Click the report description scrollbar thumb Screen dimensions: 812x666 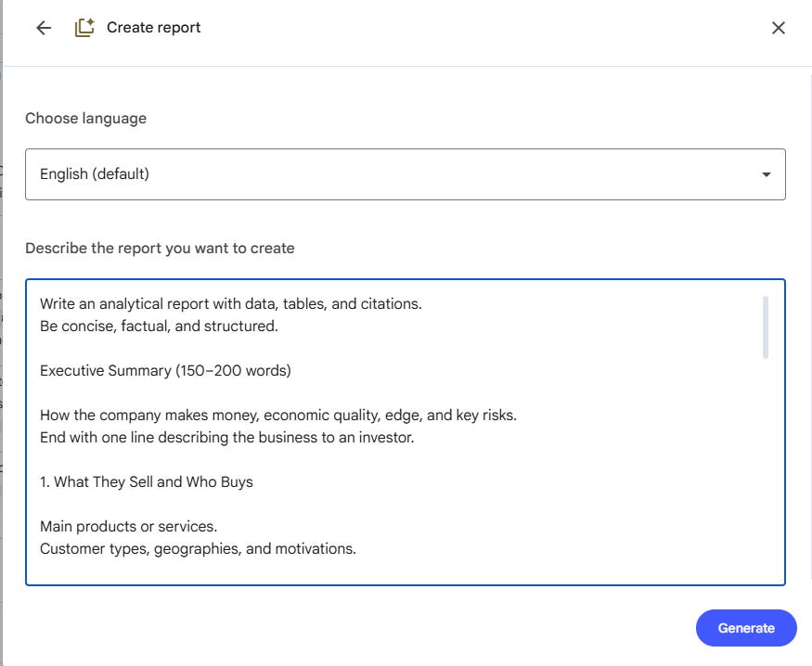[x=765, y=327]
